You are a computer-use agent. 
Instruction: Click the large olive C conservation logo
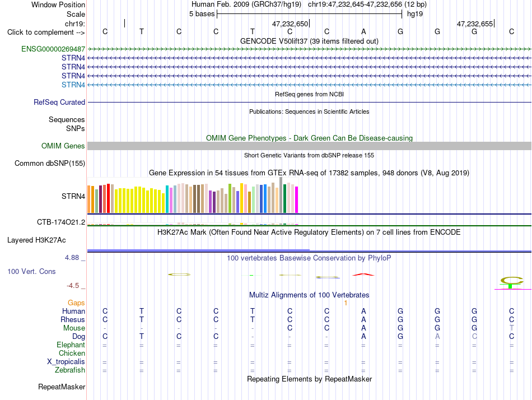[x=512, y=281]
